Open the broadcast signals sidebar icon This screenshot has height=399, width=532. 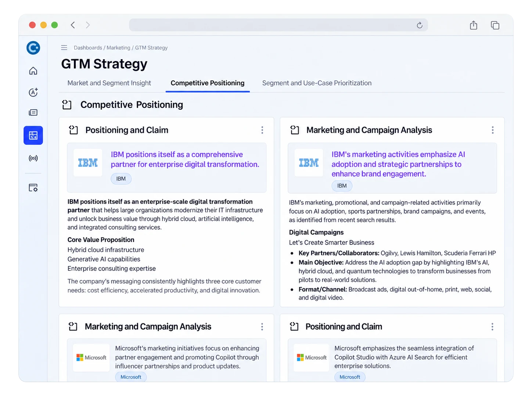[x=33, y=158]
